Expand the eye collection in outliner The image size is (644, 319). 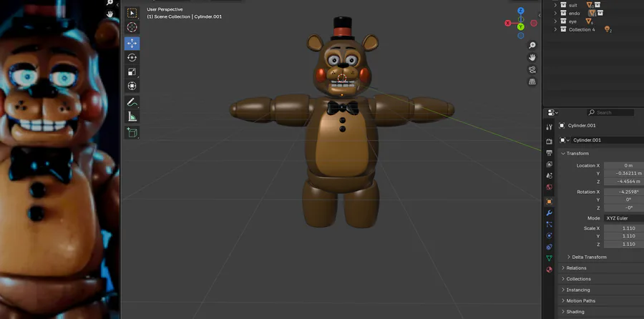click(555, 21)
